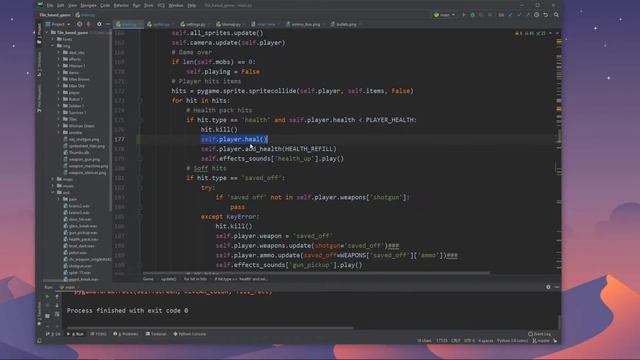Switch to the bullet.png editor tab
640x360 pixels.
[x=344, y=24]
